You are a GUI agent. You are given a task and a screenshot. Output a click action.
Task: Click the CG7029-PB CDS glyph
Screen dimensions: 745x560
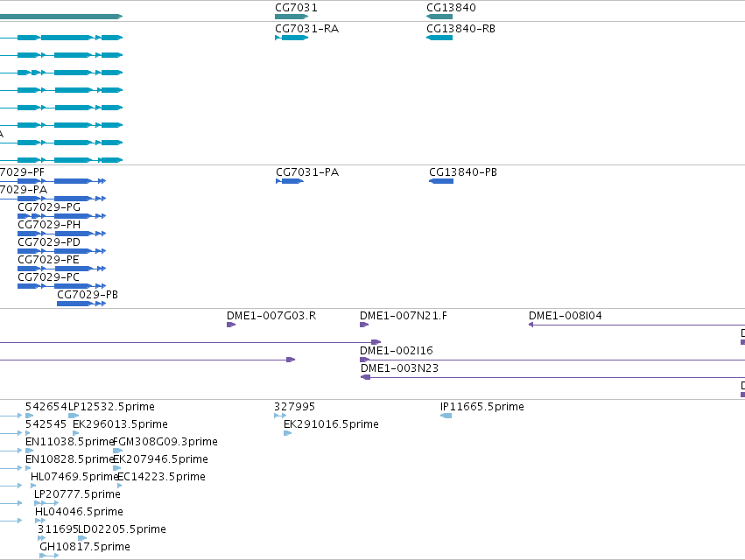(81, 304)
